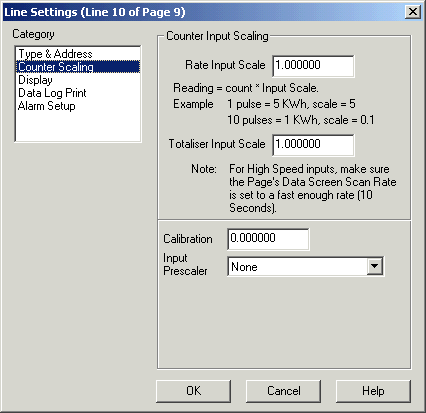Click the Rate Input Scale label
The height and width of the screenshot is (413, 426).
point(225,65)
